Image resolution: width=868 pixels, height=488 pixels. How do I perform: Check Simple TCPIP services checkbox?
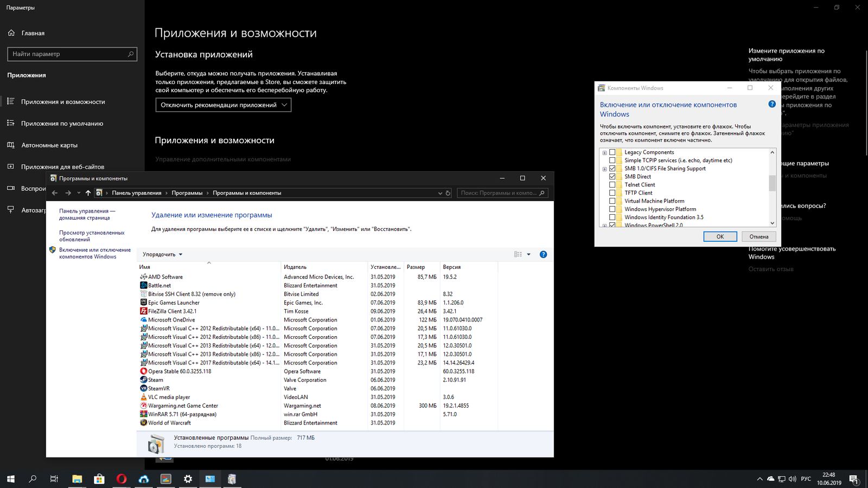[612, 160]
